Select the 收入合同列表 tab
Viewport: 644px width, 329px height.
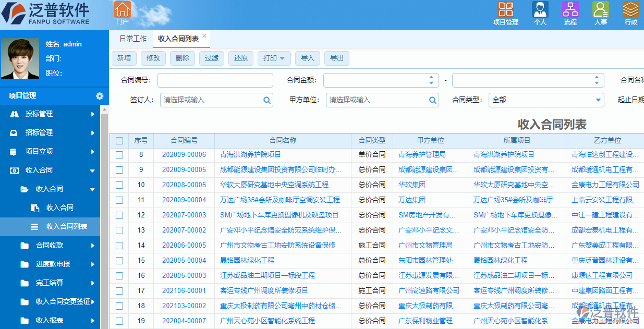177,38
